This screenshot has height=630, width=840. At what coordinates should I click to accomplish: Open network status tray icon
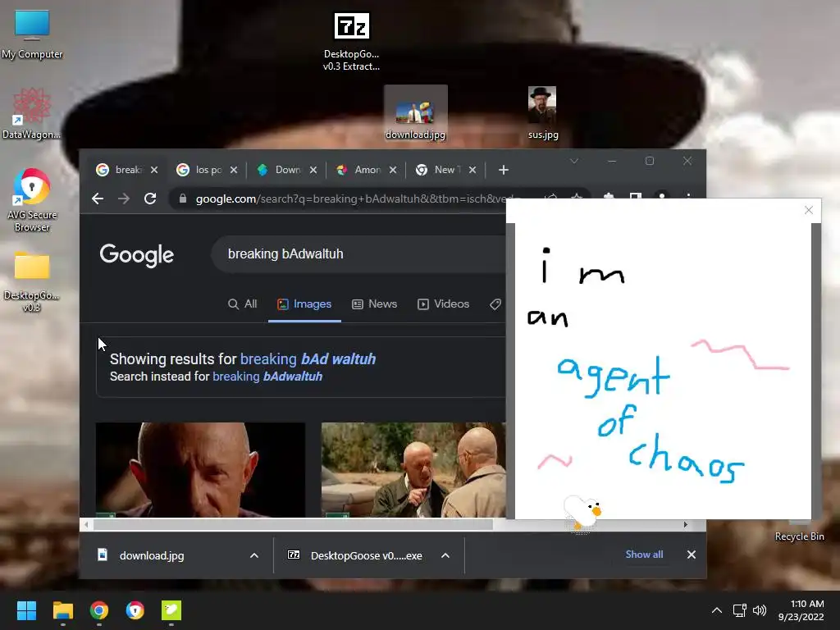pyautogui.click(x=740, y=610)
